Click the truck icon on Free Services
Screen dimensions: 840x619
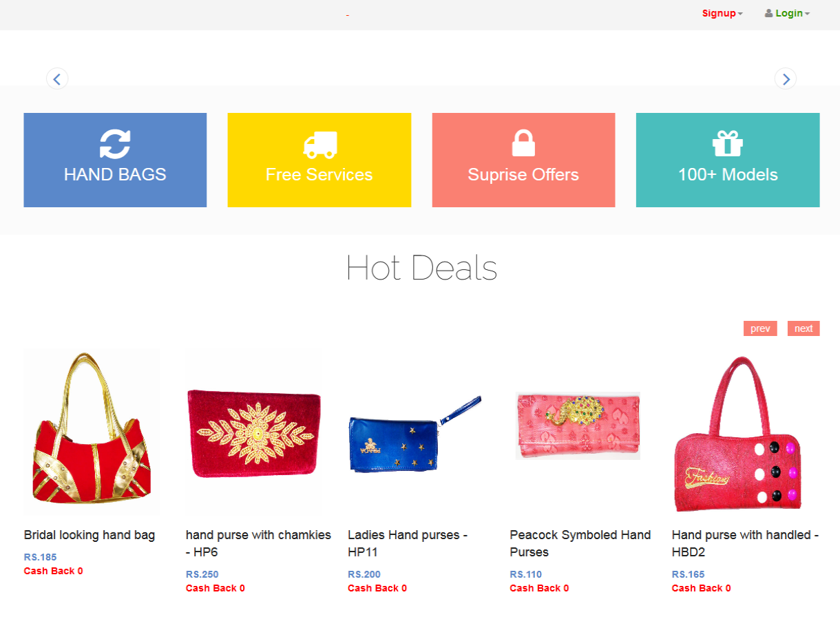319,145
